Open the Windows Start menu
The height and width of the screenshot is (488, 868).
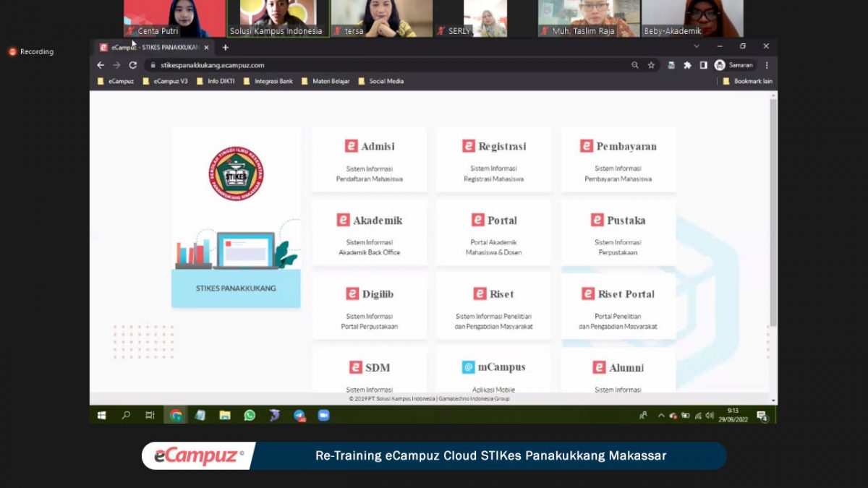pos(101,415)
